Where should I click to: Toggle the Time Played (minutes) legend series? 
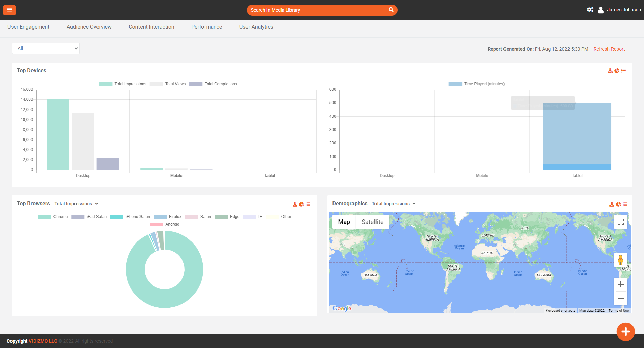[476, 84]
